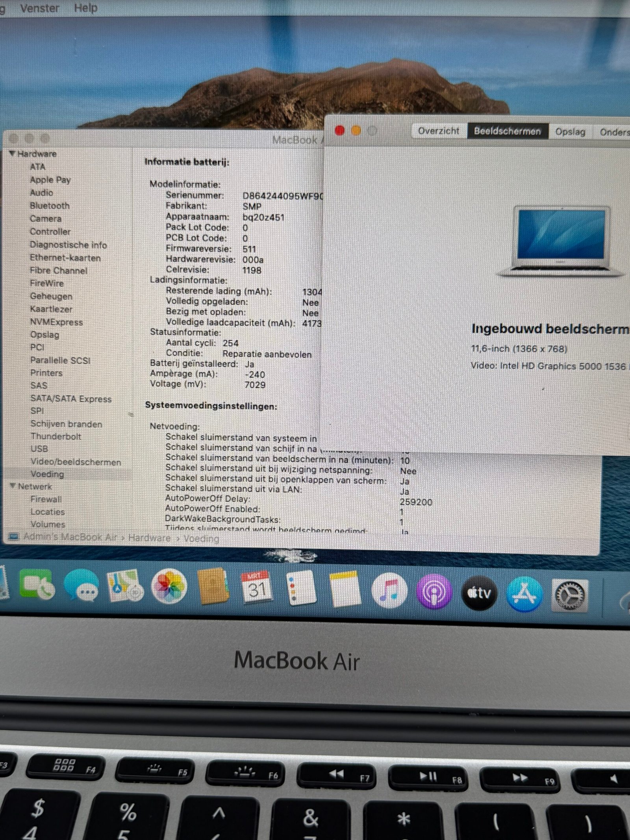Select Schijven branden in the sidebar
Viewport: 630px width, 840px height.
point(67,424)
